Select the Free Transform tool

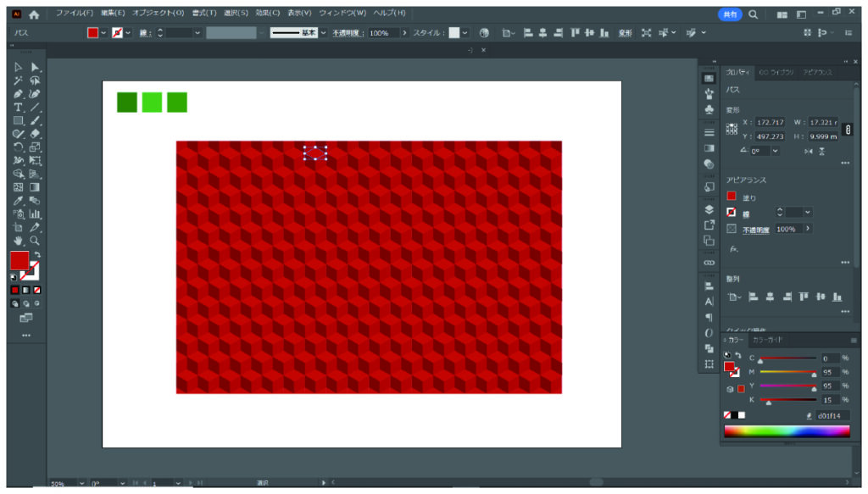(x=35, y=160)
